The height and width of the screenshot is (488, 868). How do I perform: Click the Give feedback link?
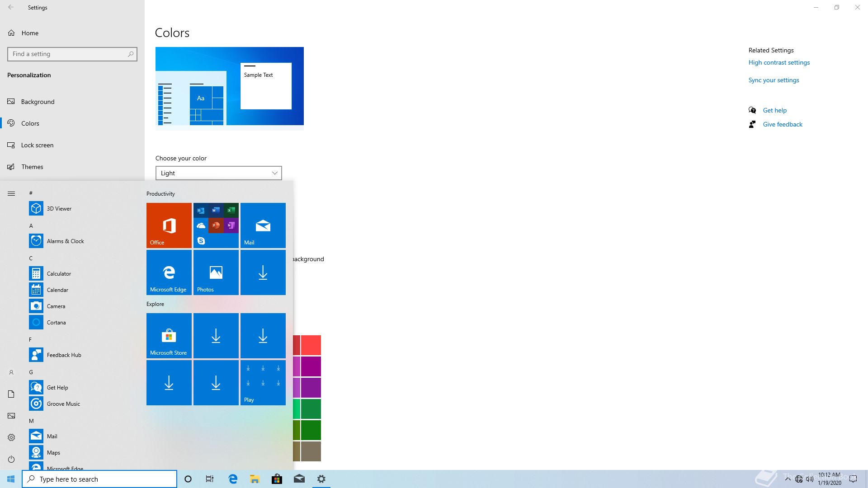click(783, 124)
